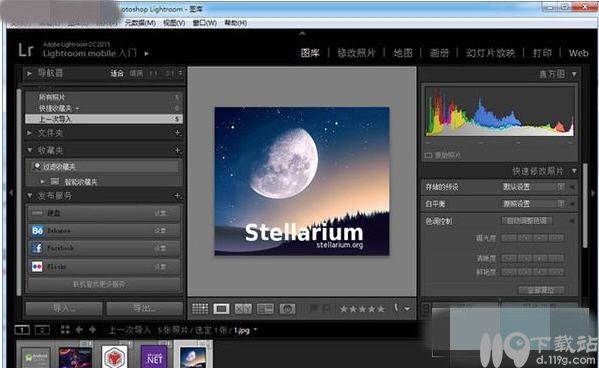Select the 填满 (Fill) zoom option in Navigator

click(x=136, y=73)
